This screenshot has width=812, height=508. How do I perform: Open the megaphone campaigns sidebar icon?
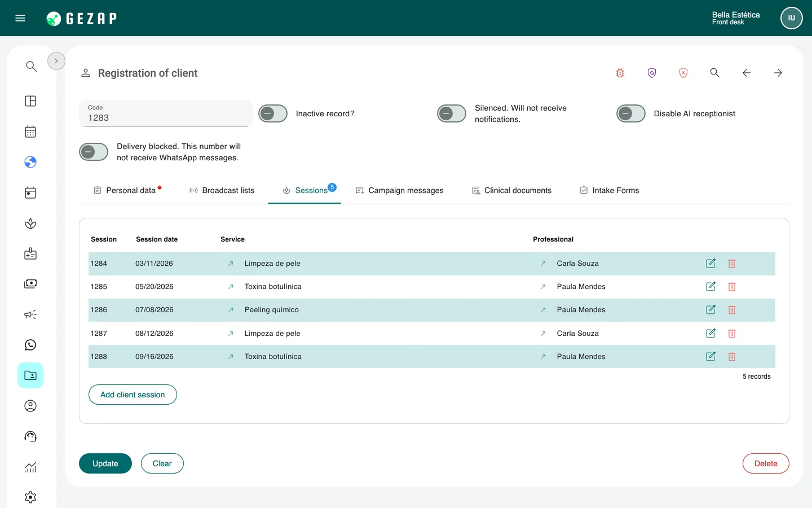point(30,314)
